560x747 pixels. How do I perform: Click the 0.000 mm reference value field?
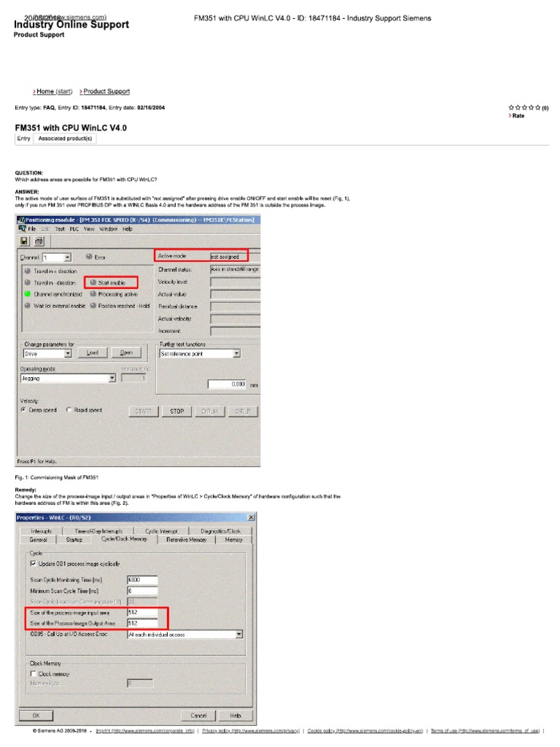click(x=227, y=384)
